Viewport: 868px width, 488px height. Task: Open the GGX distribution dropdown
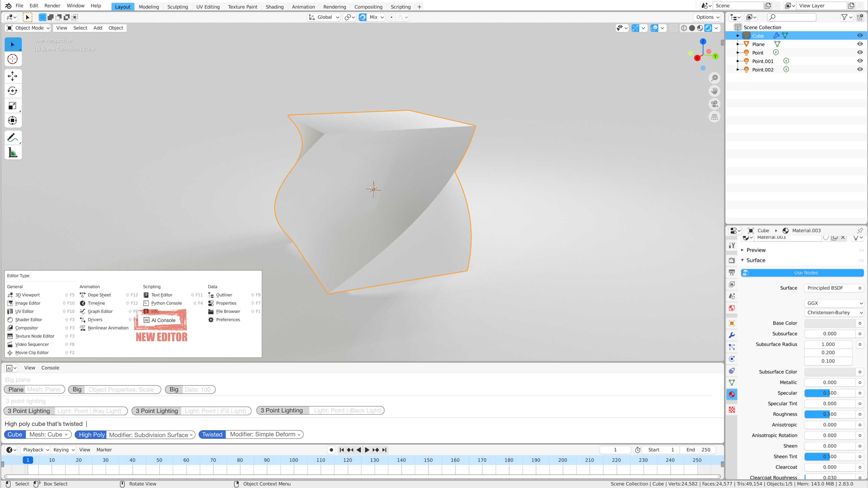(834, 303)
